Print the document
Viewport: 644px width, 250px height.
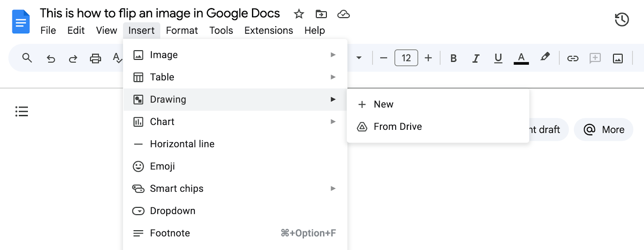95,59
